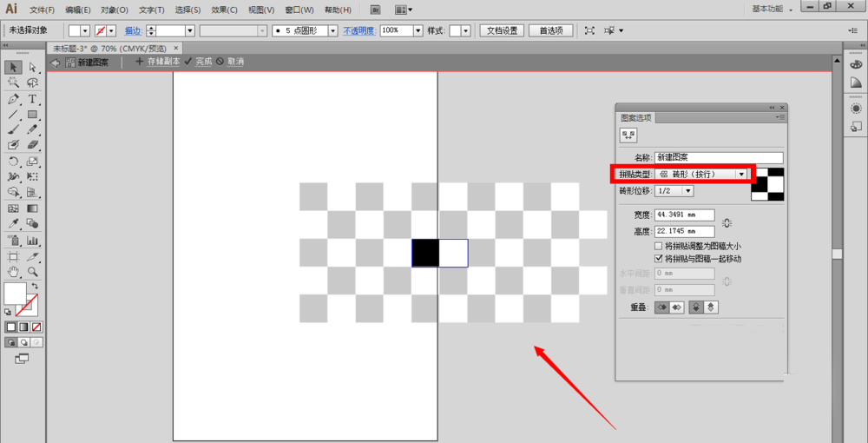Open the 编辑(E) menu
The width and height of the screenshot is (868, 443).
[x=78, y=10]
